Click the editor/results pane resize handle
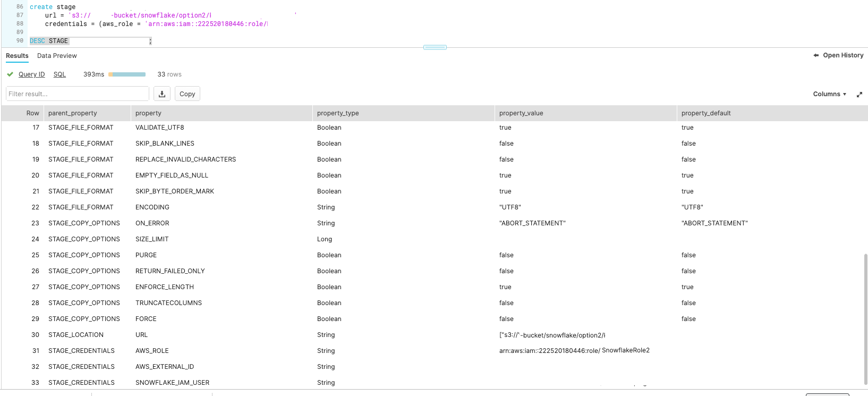Image resolution: width=868 pixels, height=396 pixels. pyautogui.click(x=435, y=47)
